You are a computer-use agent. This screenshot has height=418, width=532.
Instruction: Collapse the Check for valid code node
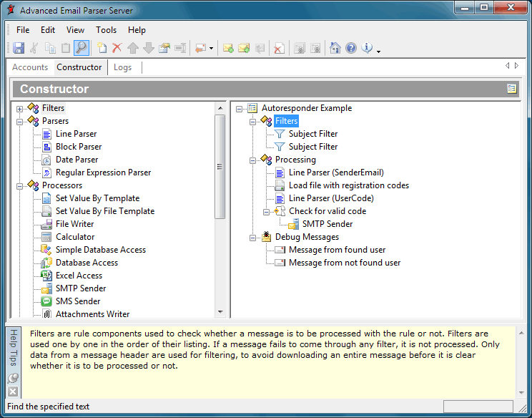point(267,212)
